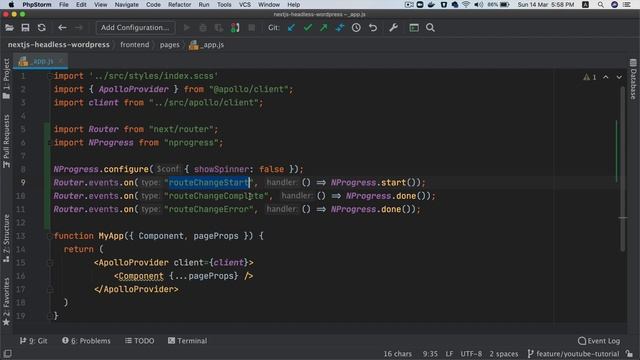Image resolution: width=640 pixels, height=360 pixels.
Task: Click the Git fetch/merge blue arrows icon
Action: point(340,28)
